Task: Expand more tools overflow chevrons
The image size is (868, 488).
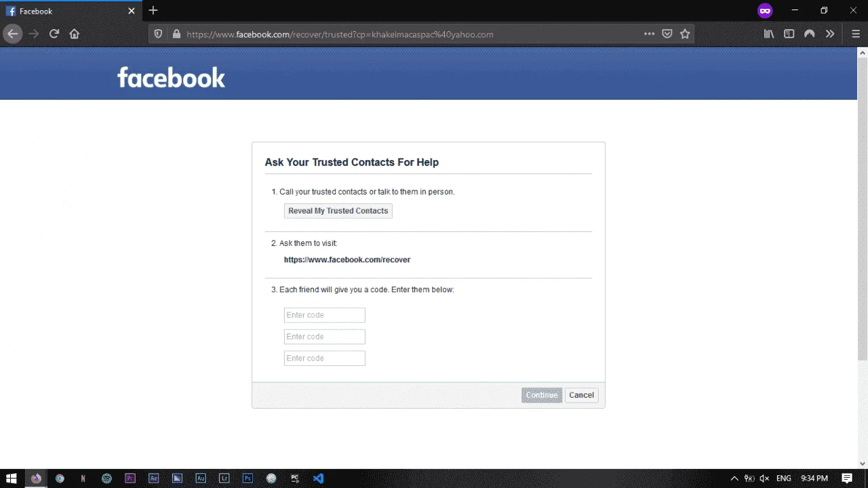Action: (830, 34)
